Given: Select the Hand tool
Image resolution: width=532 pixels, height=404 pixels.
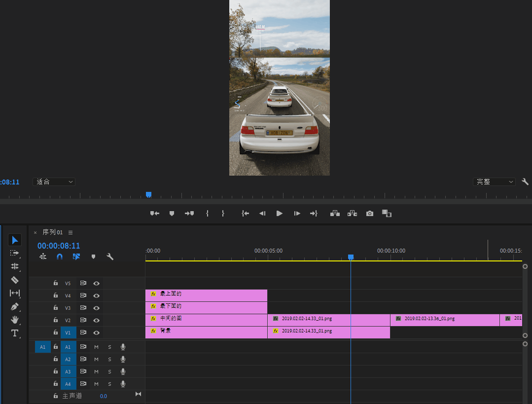Looking at the screenshot, I should click(15, 320).
